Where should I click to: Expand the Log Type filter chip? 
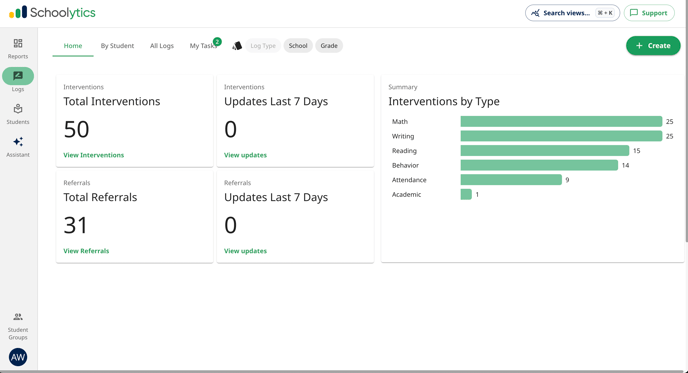[263, 46]
